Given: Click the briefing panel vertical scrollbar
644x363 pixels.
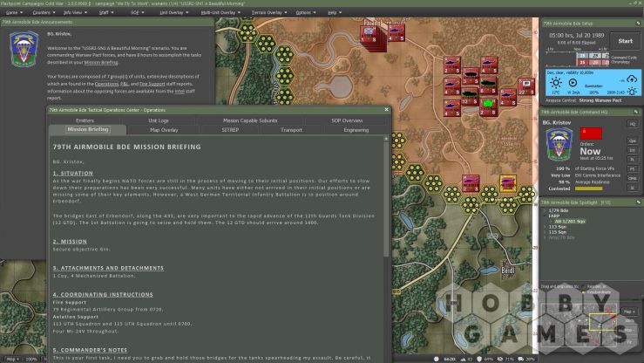Looking at the screenshot, I should pyautogui.click(x=386, y=197).
